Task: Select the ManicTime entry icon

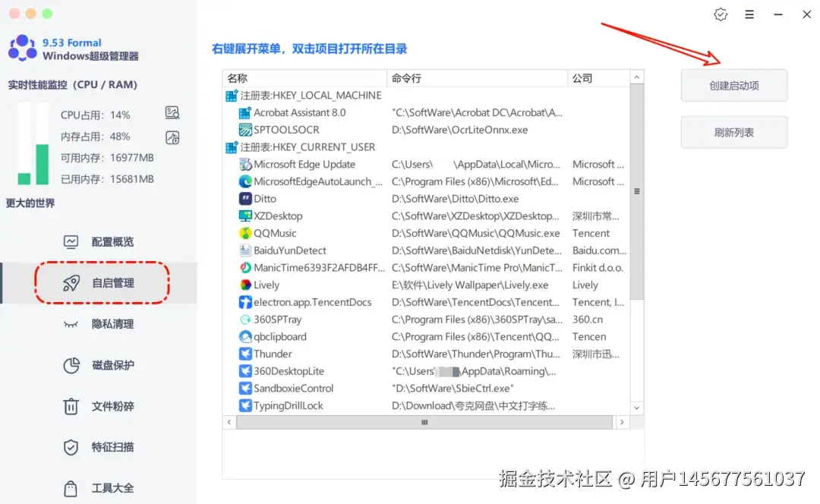Action: 244,268
